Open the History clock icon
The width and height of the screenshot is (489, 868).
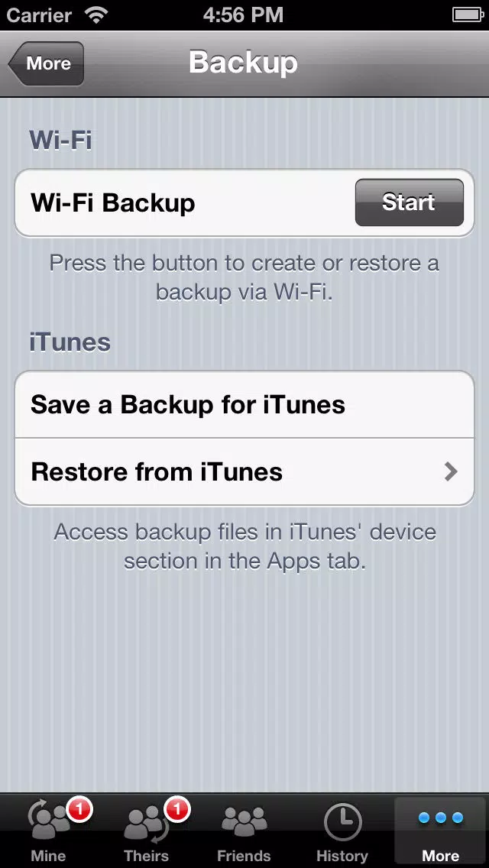[342, 822]
